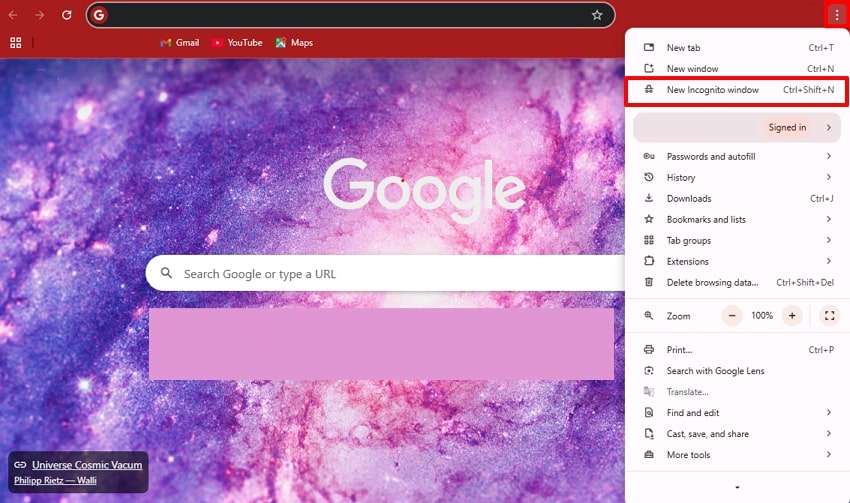The width and height of the screenshot is (850, 503).
Task: Click the incognito hat icon
Action: coord(648,89)
